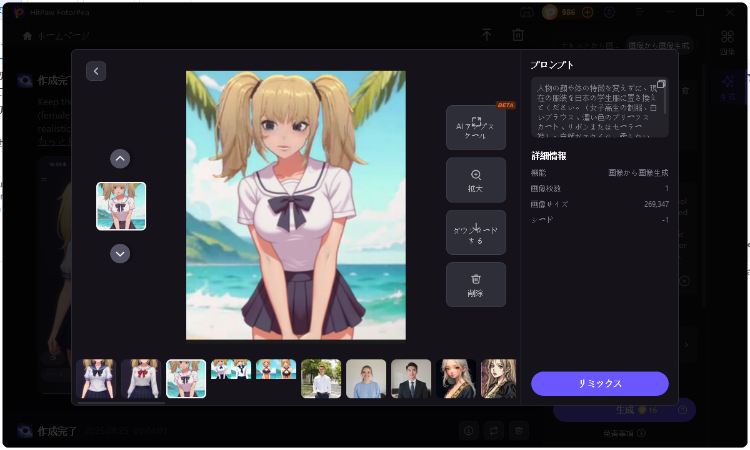
Task: Zoom in with the 拡大 magnifier button
Action: [x=476, y=180]
